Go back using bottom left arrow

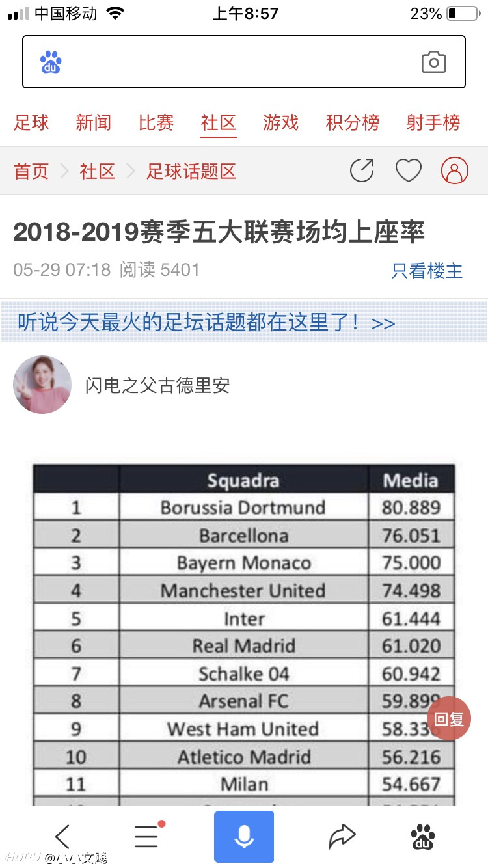tap(62, 836)
